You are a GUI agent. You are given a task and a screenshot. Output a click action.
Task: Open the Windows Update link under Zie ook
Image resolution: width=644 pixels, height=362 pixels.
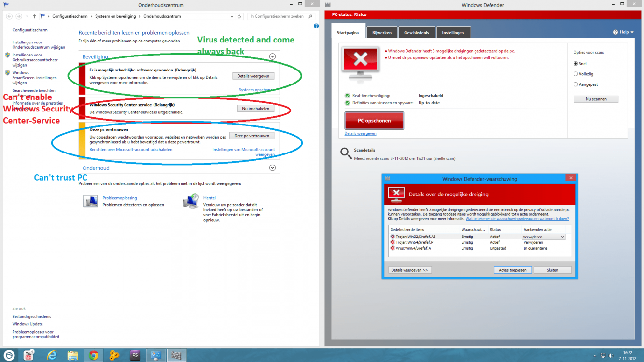tap(28, 324)
